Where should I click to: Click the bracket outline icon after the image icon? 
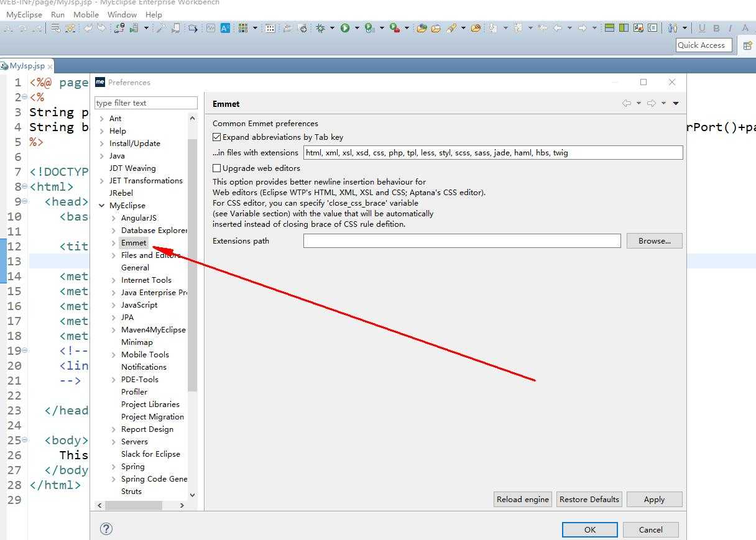[x=652, y=28]
